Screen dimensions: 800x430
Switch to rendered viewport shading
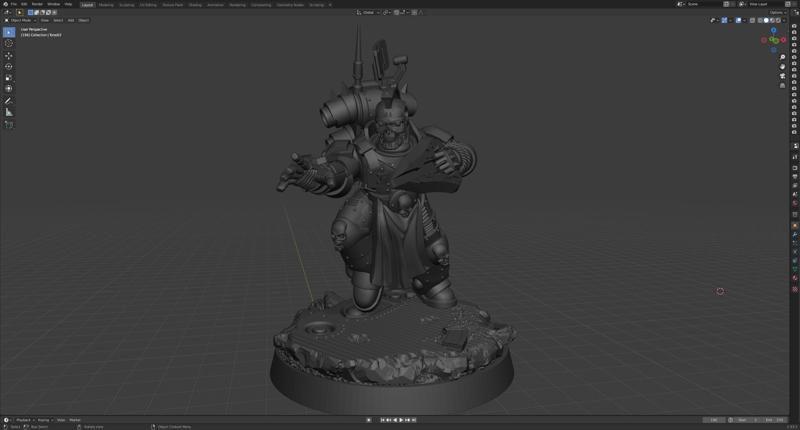(778, 20)
